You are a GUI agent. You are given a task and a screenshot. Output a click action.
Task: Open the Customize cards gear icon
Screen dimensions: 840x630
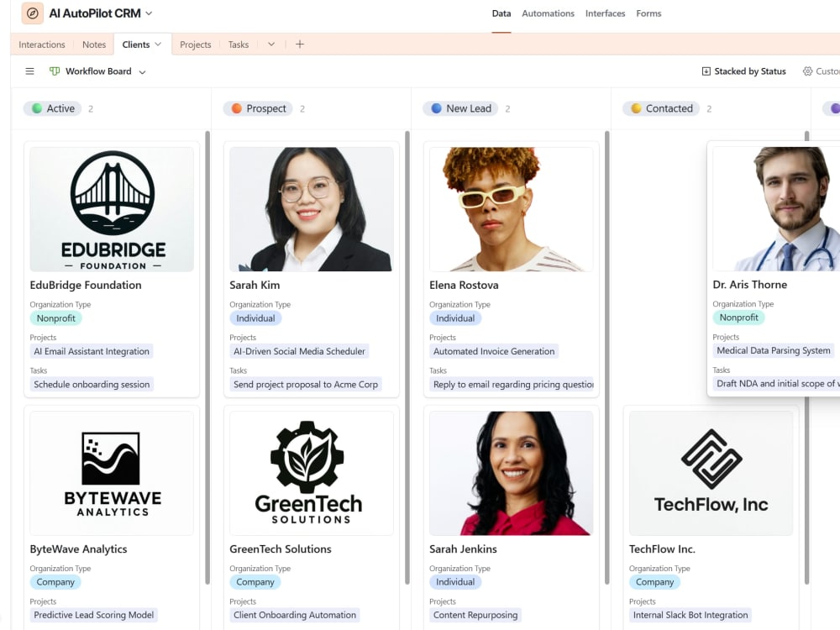coord(807,71)
